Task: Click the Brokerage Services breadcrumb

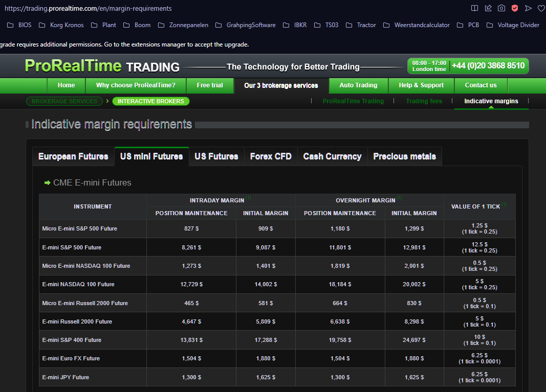Action: [x=64, y=101]
